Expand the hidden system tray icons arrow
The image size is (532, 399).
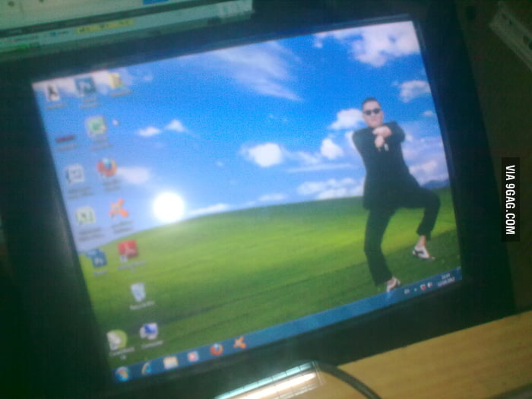[407, 291]
